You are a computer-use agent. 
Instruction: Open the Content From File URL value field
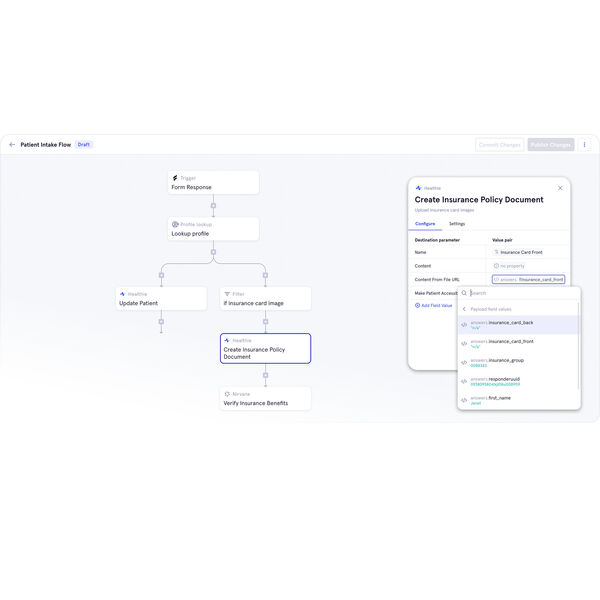click(528, 280)
